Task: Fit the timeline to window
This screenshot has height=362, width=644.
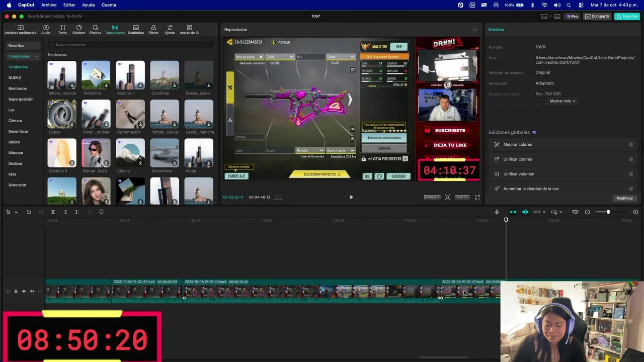Action: pos(575,212)
